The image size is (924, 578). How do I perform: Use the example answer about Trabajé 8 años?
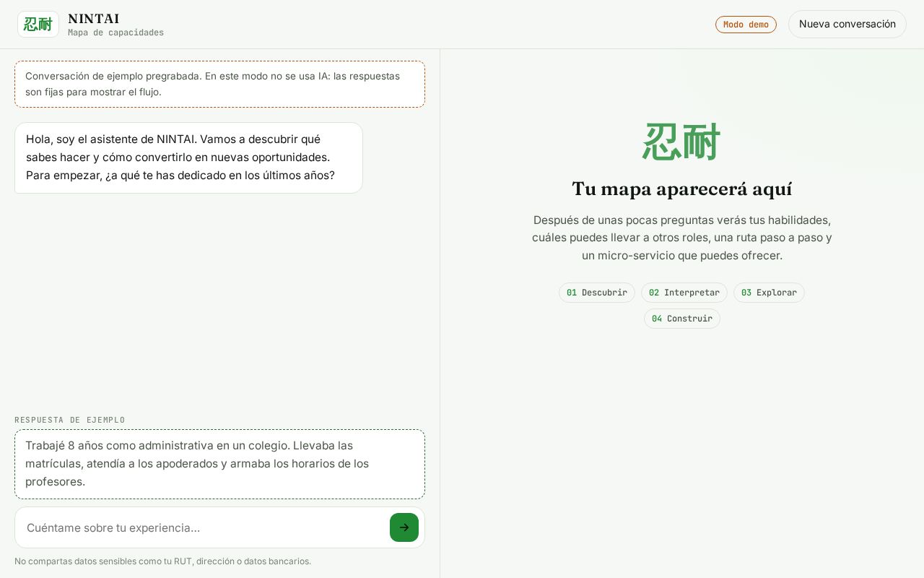(219, 464)
